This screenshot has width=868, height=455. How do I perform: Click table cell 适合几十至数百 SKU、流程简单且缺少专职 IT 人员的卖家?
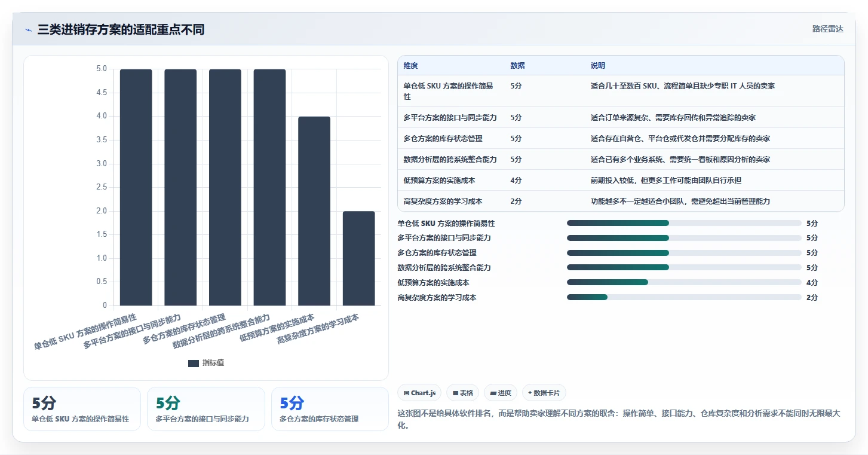click(x=683, y=86)
